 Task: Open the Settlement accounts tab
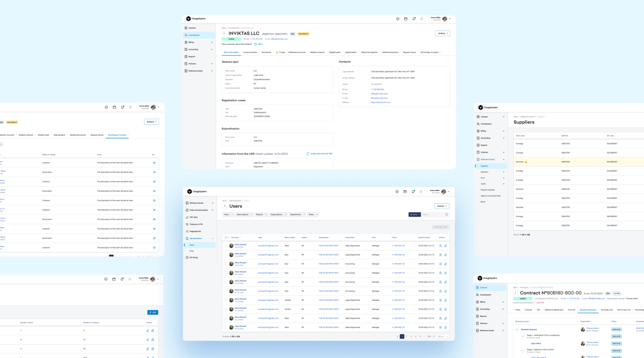click(x=297, y=52)
